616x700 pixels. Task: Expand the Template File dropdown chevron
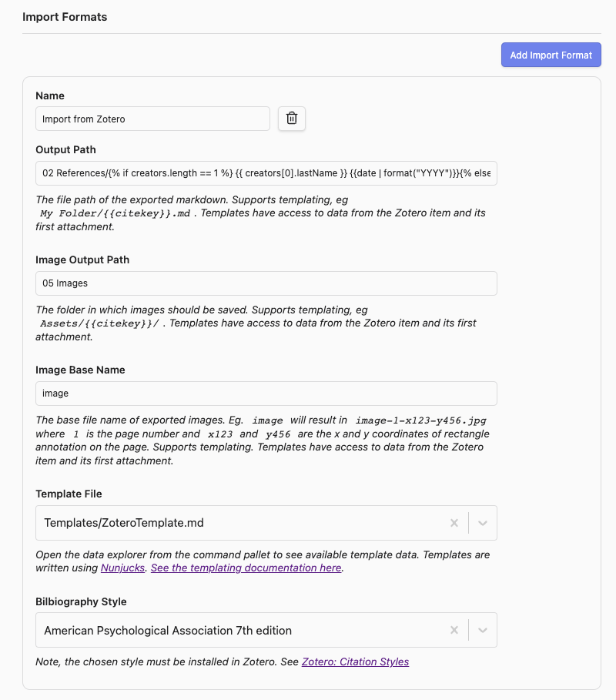coord(483,523)
